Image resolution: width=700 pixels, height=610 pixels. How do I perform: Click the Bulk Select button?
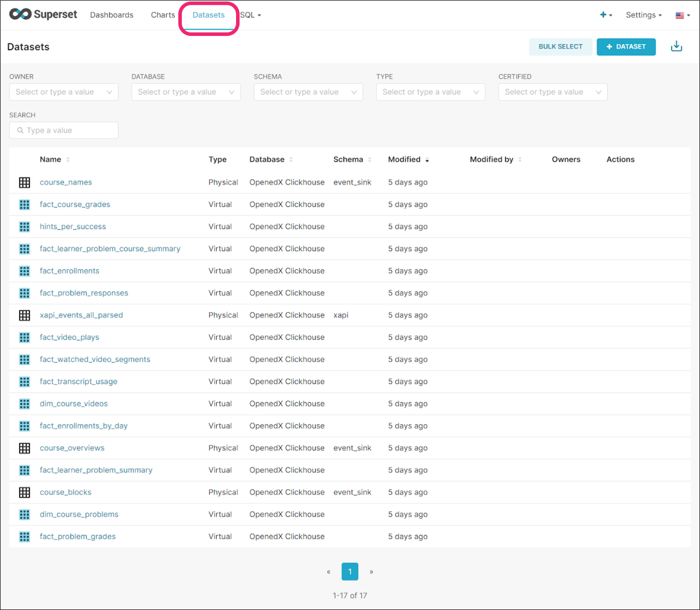tap(561, 47)
